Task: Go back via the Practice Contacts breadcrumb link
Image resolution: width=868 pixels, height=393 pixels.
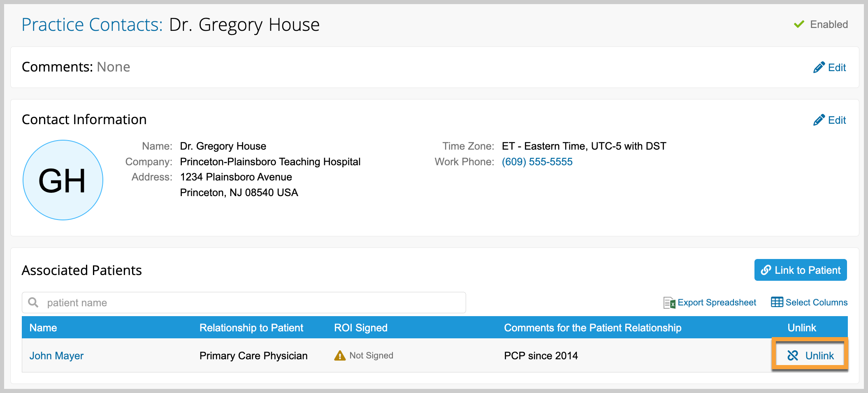Action: (x=92, y=25)
